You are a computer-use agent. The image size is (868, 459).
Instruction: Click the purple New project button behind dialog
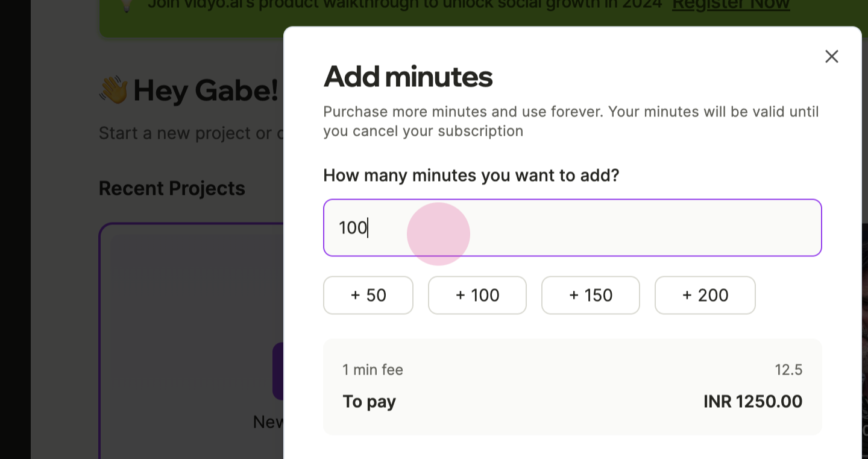point(278,371)
